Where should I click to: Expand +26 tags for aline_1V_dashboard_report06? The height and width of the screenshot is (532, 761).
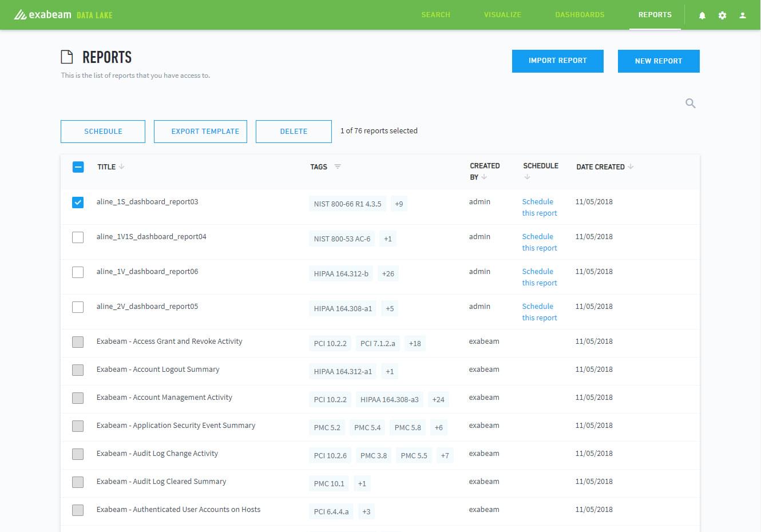pos(388,273)
